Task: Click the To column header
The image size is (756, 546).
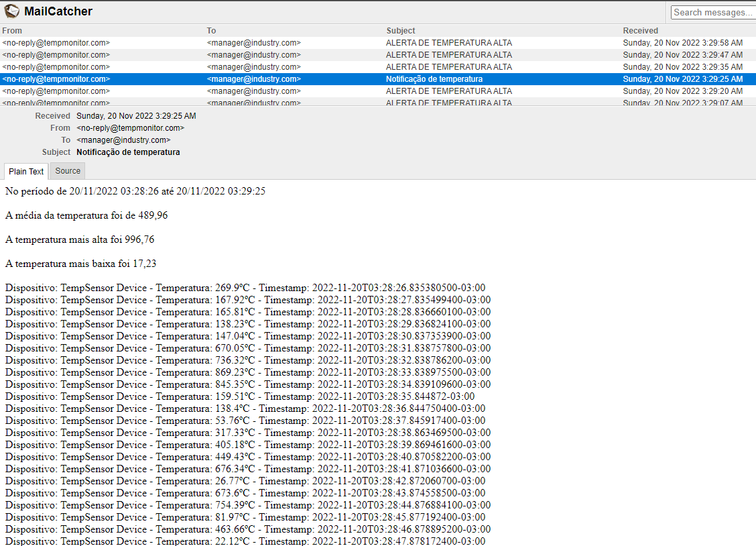Action: (x=211, y=31)
